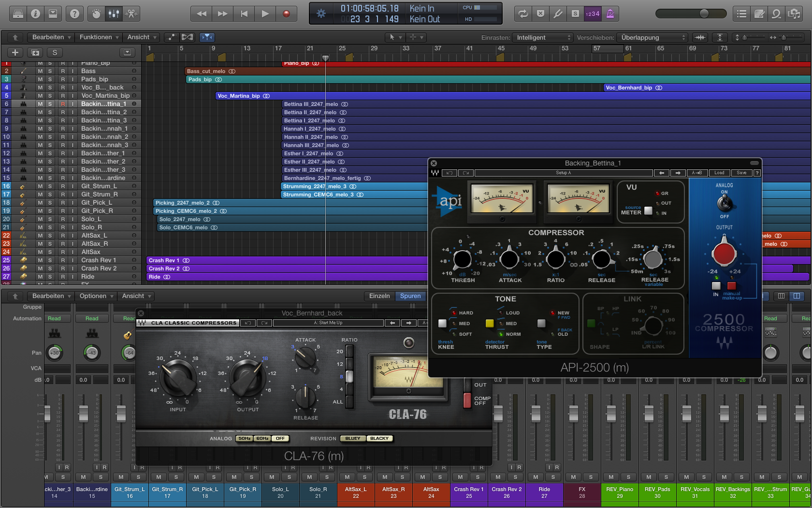This screenshot has width=812, height=508.
Task: Solo the Pads_bip track
Action: [x=50, y=79]
